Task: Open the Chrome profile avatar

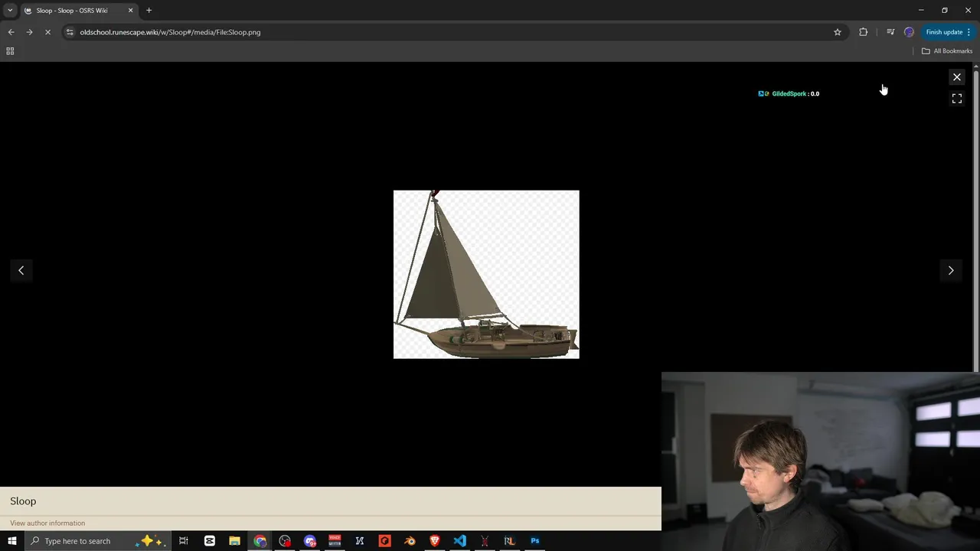Action: point(909,32)
